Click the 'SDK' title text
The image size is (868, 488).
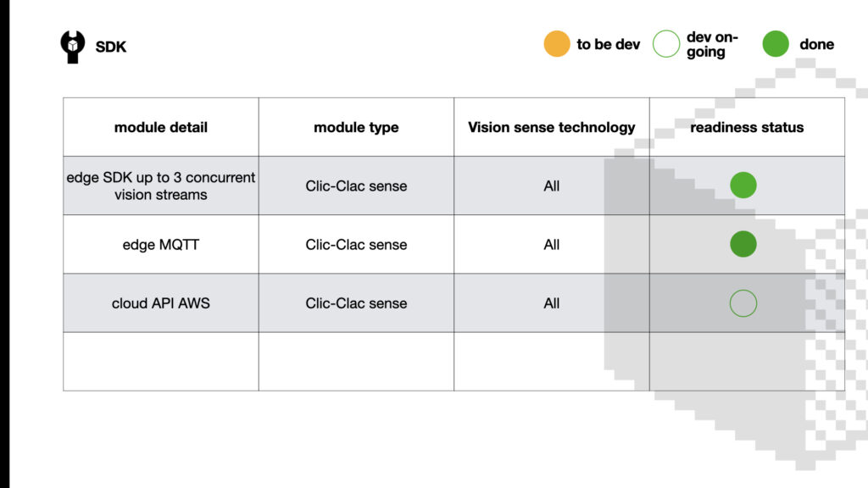click(111, 47)
